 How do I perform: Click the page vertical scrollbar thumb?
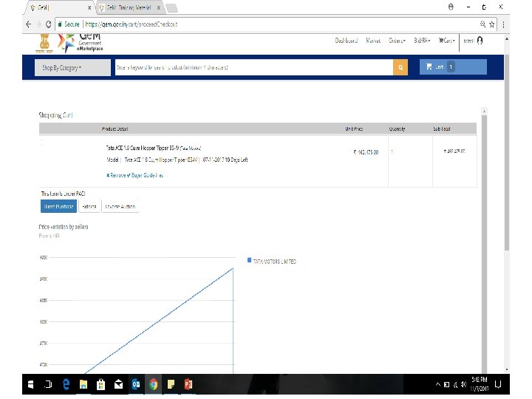click(507, 153)
